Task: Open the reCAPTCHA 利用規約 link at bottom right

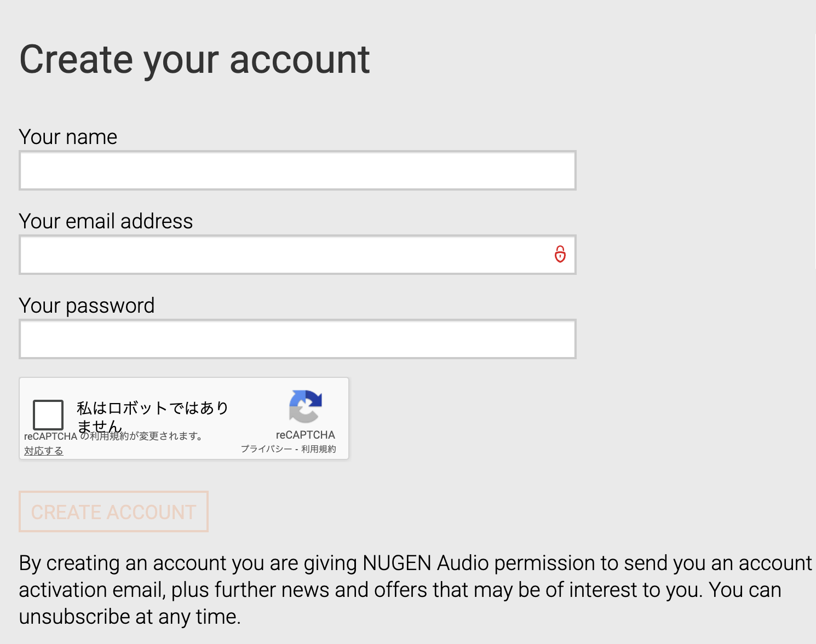Action: pyautogui.click(x=319, y=449)
